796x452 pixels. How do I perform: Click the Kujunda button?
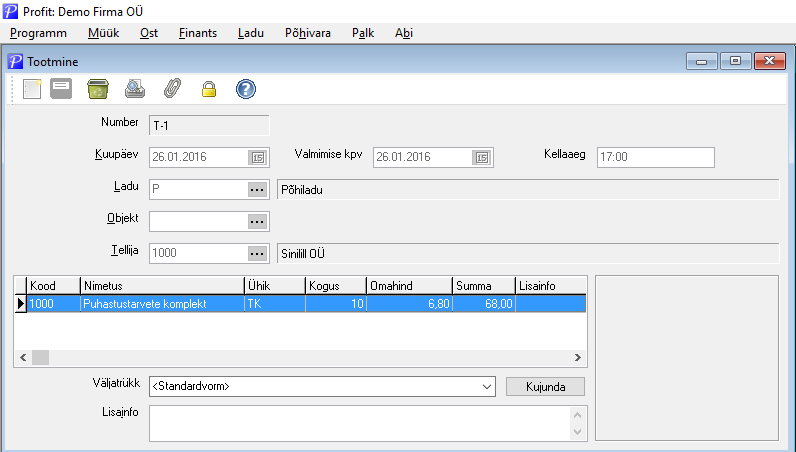click(x=546, y=386)
